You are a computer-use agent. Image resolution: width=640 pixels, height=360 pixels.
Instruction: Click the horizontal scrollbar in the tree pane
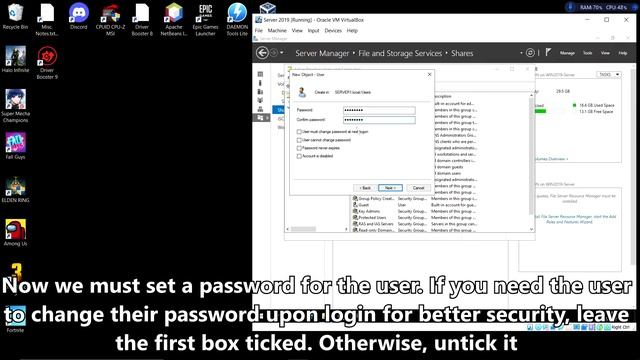[303, 229]
